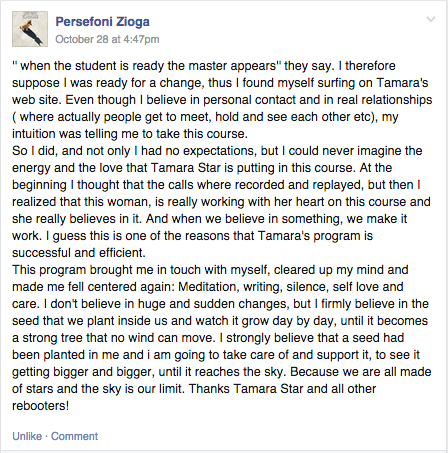Open Persefoni Zioga's profile picture thumbnail

(x=30, y=29)
